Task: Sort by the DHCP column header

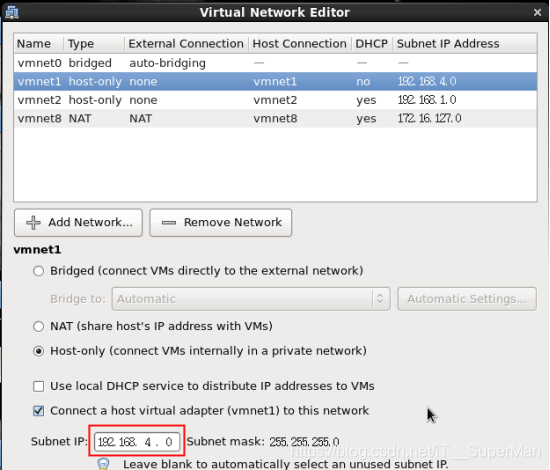Action: pyautogui.click(x=372, y=43)
